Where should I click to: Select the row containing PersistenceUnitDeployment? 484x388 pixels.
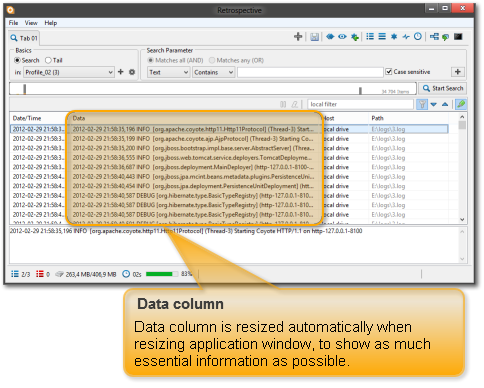pos(229,186)
